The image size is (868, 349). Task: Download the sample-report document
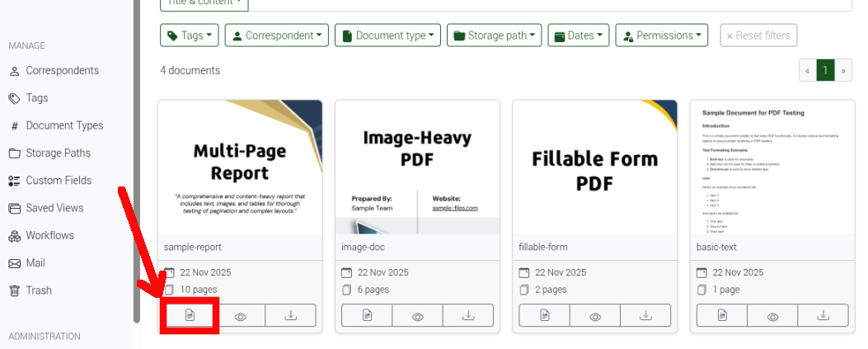coord(291,315)
